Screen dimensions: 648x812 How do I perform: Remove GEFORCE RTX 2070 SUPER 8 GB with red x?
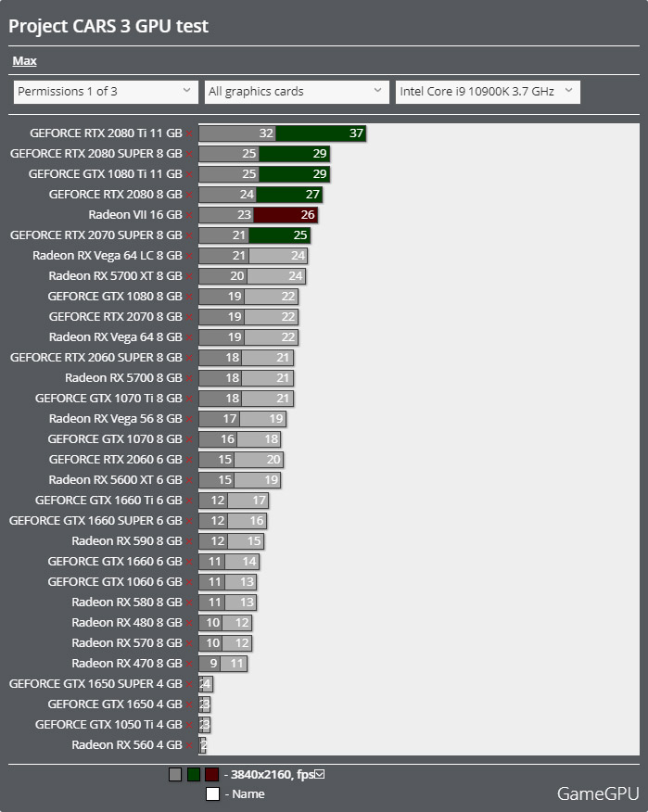(x=190, y=235)
